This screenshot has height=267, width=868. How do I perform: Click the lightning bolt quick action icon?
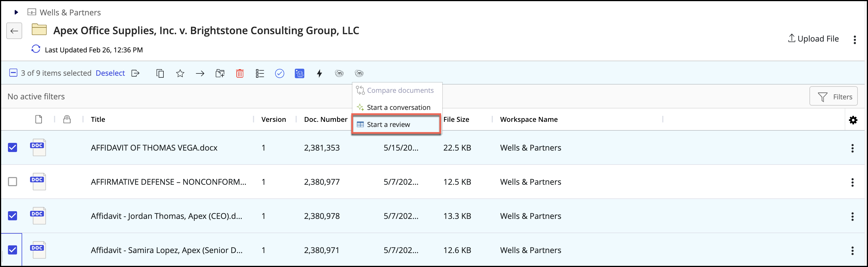coord(319,73)
